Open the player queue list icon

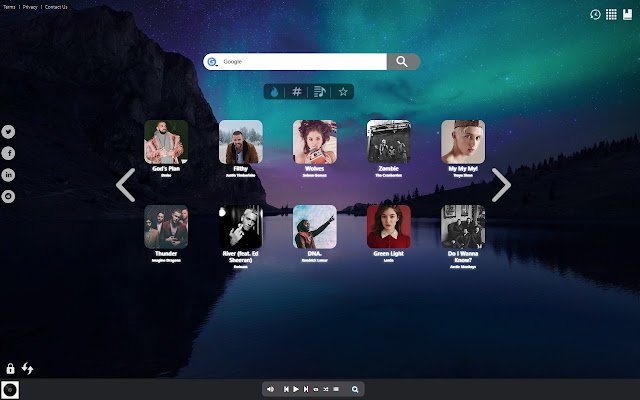coord(336,389)
